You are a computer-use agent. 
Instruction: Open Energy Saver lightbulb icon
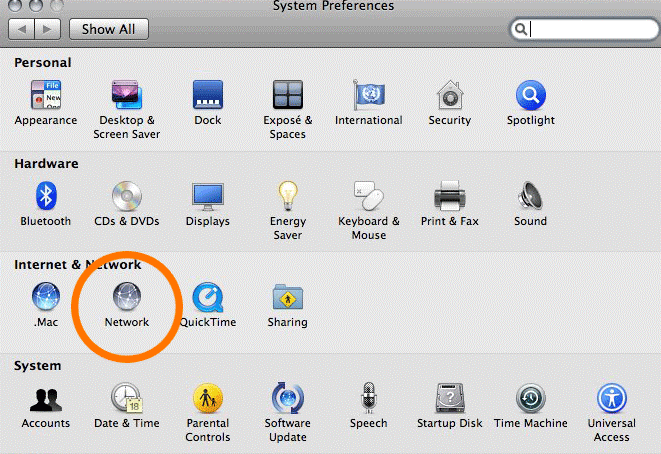(288, 196)
